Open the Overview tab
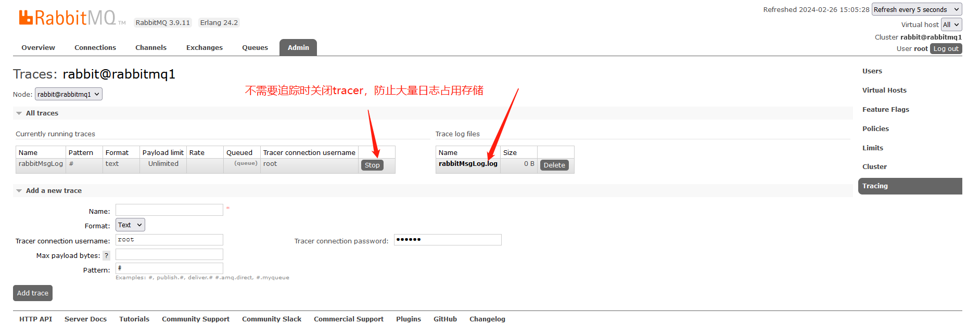Screen dimensions: 980x324 [x=38, y=47]
